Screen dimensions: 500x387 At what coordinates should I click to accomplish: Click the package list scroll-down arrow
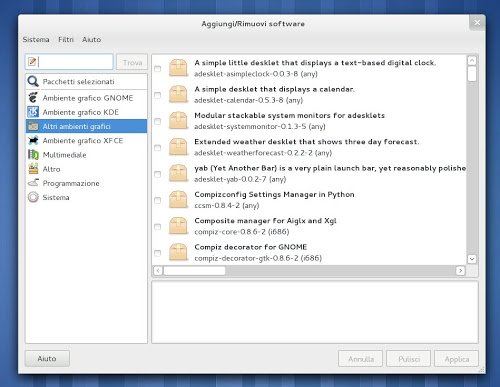(472, 259)
